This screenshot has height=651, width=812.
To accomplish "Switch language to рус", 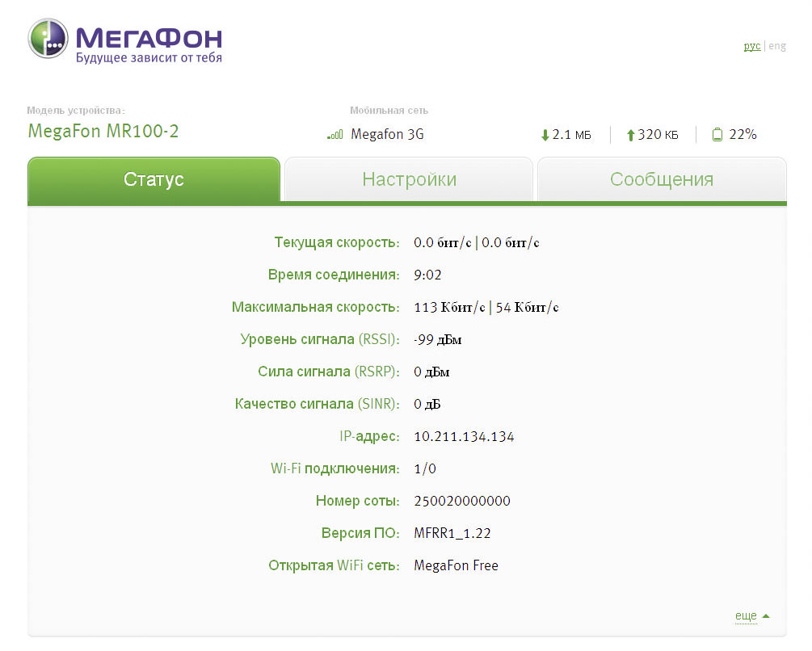I will tap(752, 46).
